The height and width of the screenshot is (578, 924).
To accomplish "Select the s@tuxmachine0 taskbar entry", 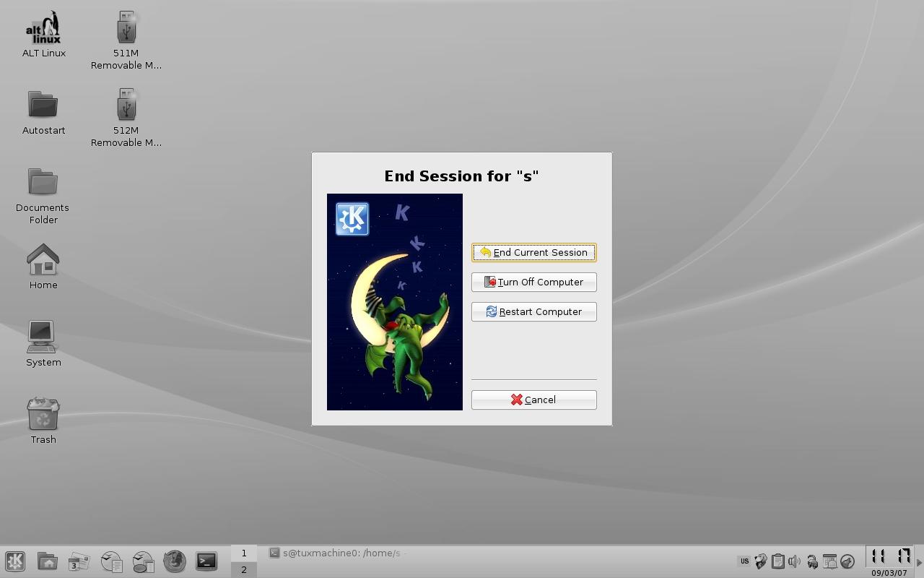I will pos(336,553).
